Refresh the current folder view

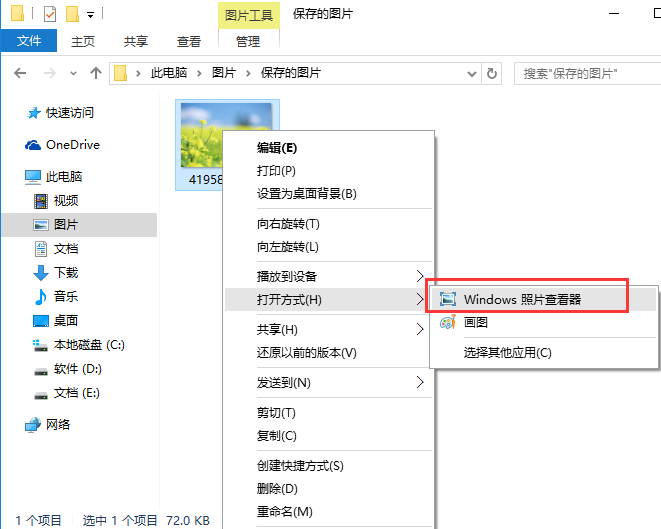click(x=492, y=74)
